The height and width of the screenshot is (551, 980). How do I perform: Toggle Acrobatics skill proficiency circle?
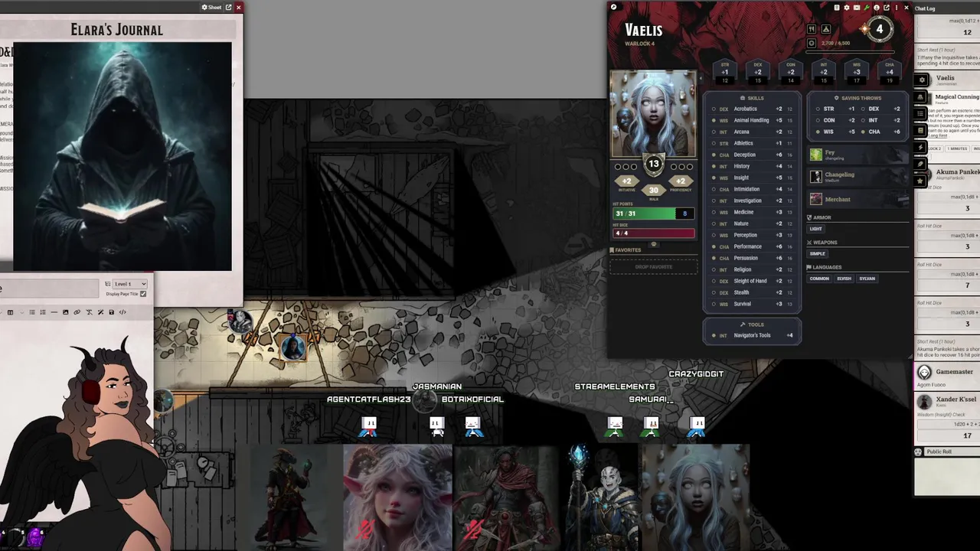click(714, 109)
